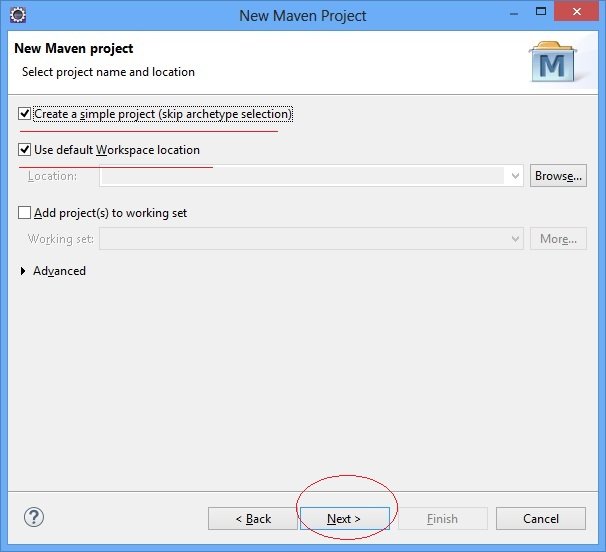Image resolution: width=606 pixels, height=552 pixels.
Task: Expand the Advanced section
Action: pos(23,271)
